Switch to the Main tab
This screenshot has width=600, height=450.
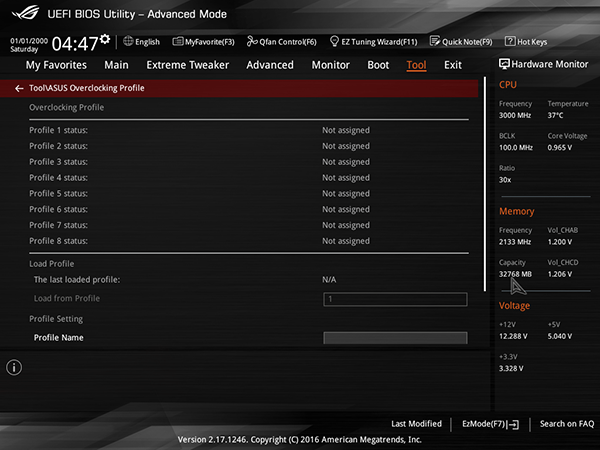(116, 65)
